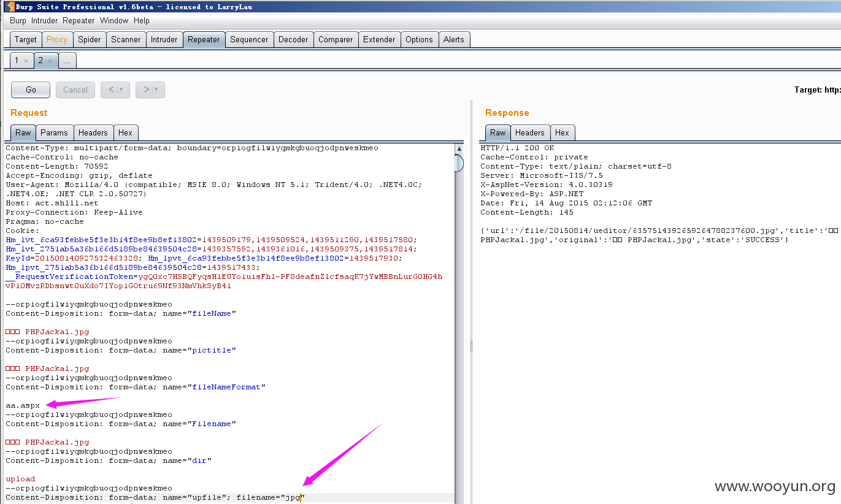
Task: Close Repeater tab 2
Action: click(50, 61)
